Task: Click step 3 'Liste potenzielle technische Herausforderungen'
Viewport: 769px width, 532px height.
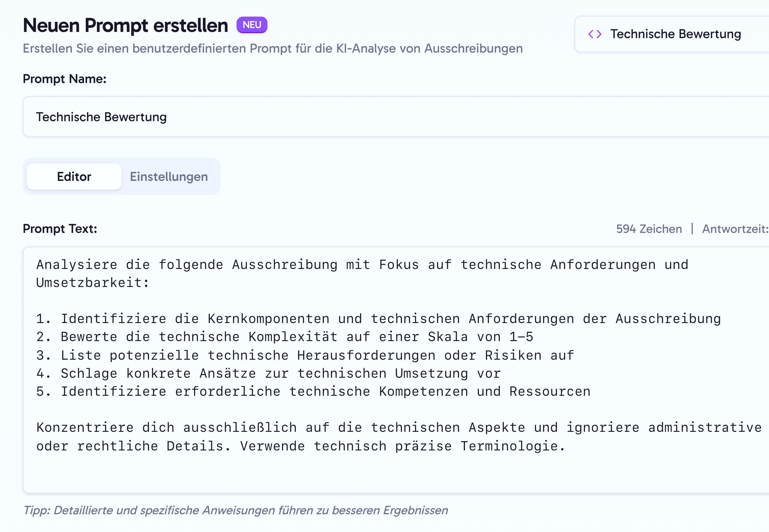Action: pos(305,356)
